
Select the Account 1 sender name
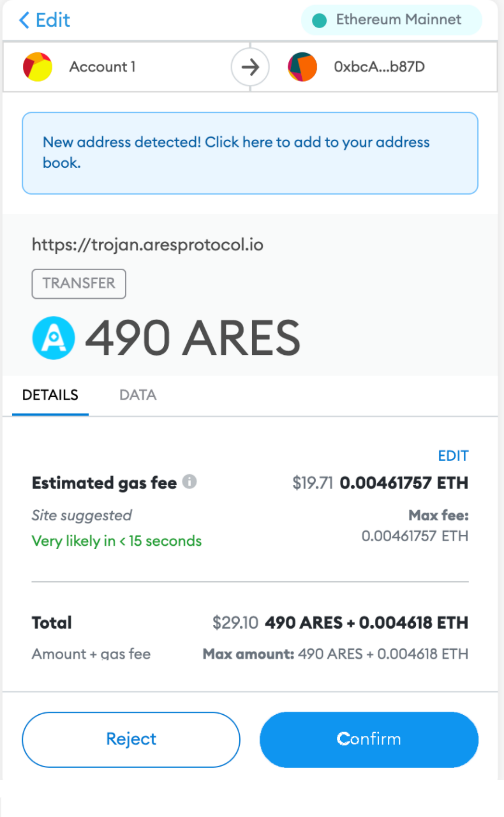[x=103, y=67]
